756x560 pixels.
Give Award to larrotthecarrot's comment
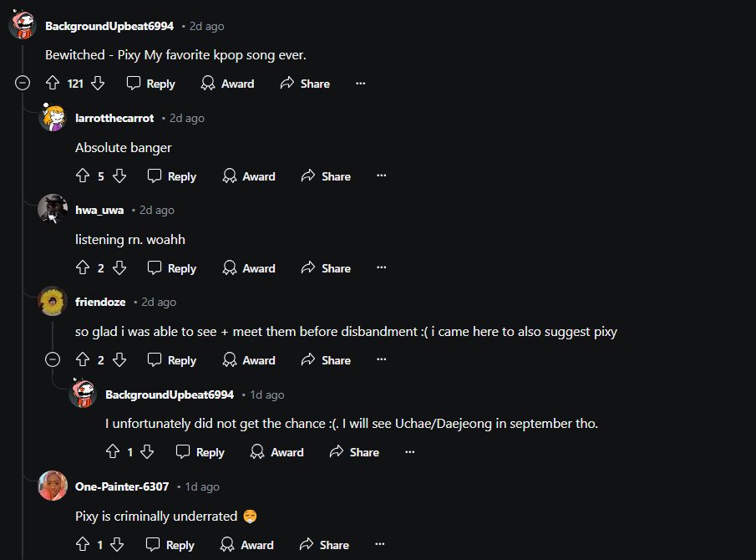point(249,176)
